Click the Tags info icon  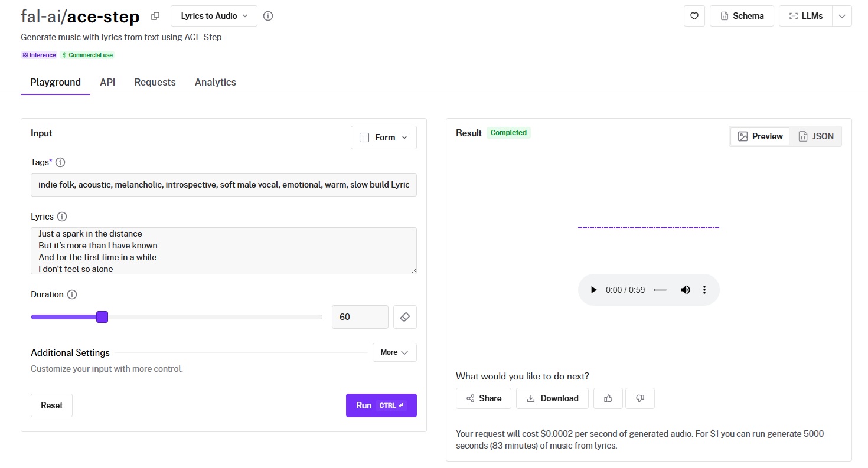60,162
